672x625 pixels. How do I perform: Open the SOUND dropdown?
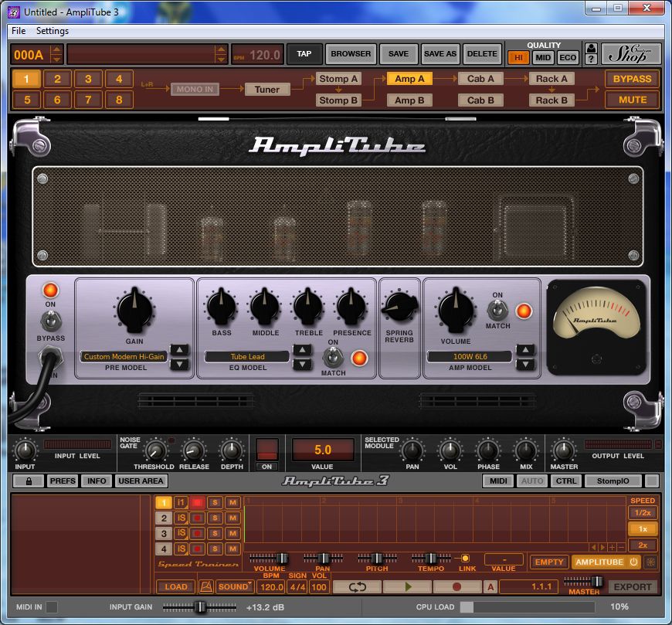235,586
